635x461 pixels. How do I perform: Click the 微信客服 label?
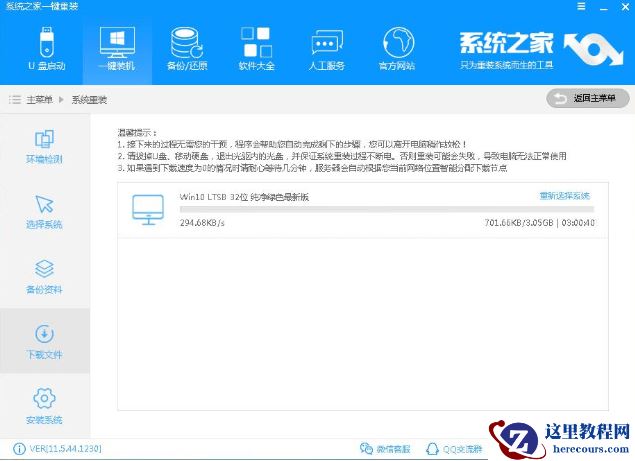pos(393,449)
